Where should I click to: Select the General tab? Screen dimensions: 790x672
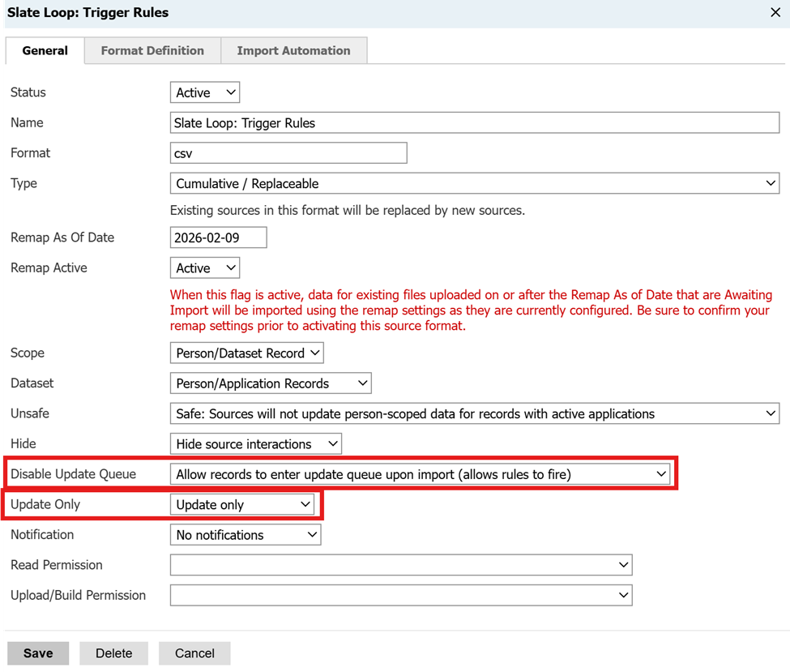(x=45, y=50)
